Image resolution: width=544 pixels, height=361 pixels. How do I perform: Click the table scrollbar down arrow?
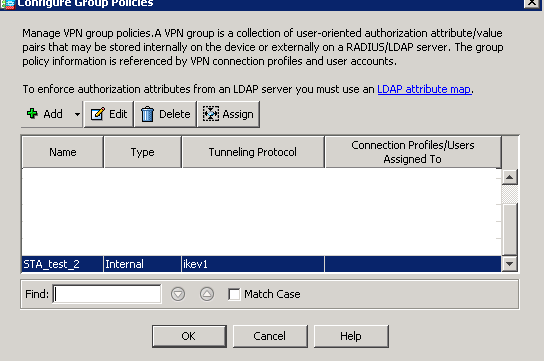coord(509,264)
